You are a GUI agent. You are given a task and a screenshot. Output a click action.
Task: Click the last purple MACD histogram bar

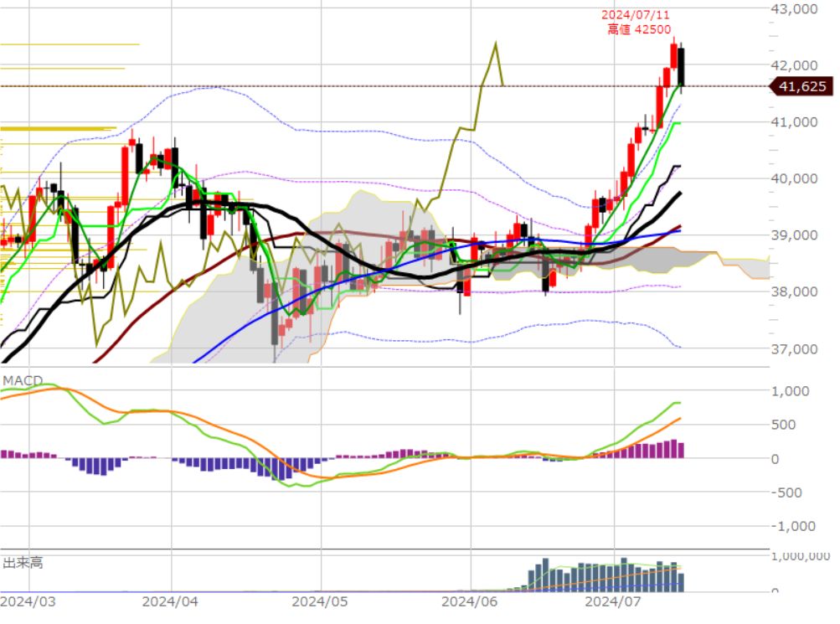pos(681,450)
